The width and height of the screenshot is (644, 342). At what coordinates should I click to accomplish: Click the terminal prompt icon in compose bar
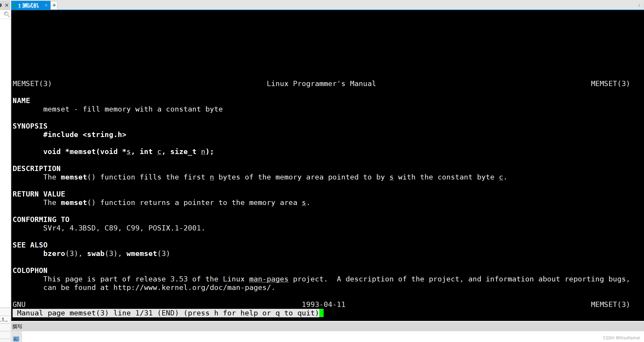click(x=16, y=339)
